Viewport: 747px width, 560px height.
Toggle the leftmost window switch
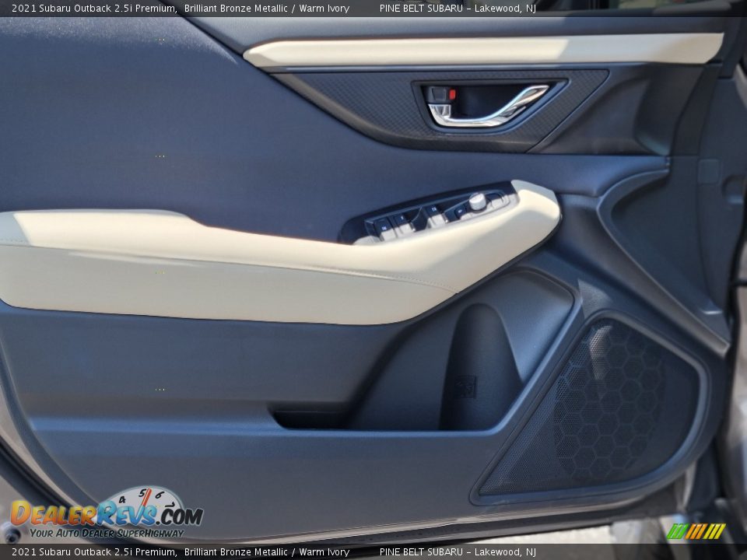(x=384, y=228)
